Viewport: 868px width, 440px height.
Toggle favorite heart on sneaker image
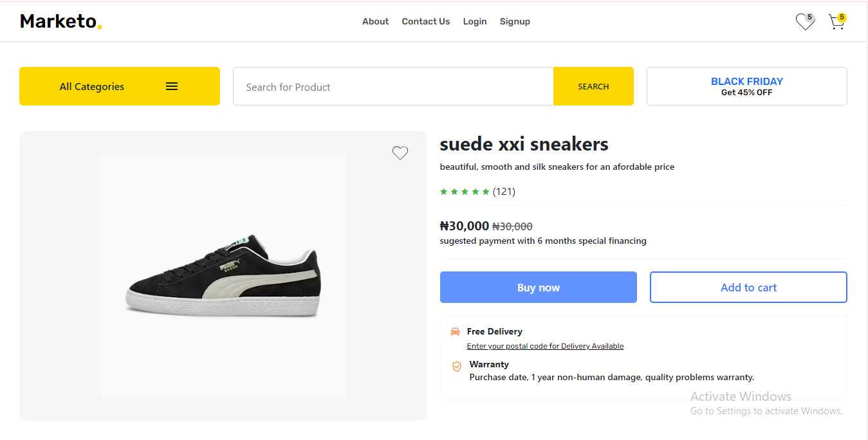click(x=400, y=153)
